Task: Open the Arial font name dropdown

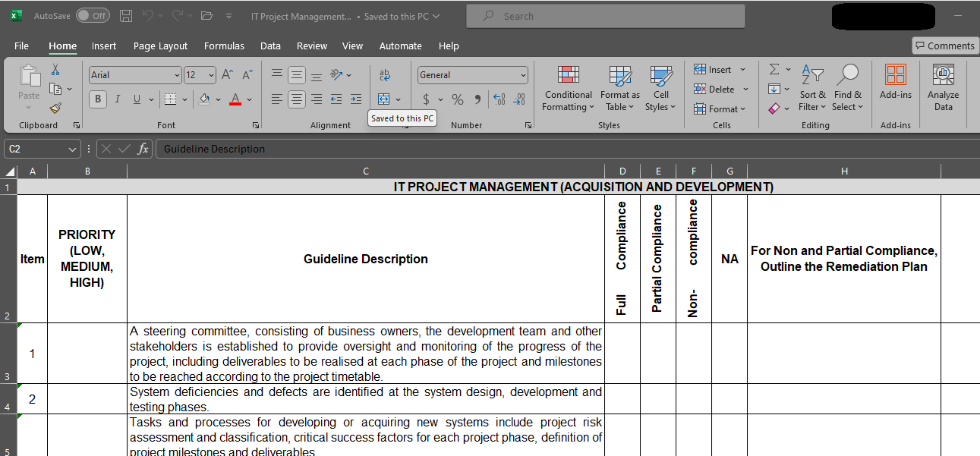Action: click(x=177, y=75)
